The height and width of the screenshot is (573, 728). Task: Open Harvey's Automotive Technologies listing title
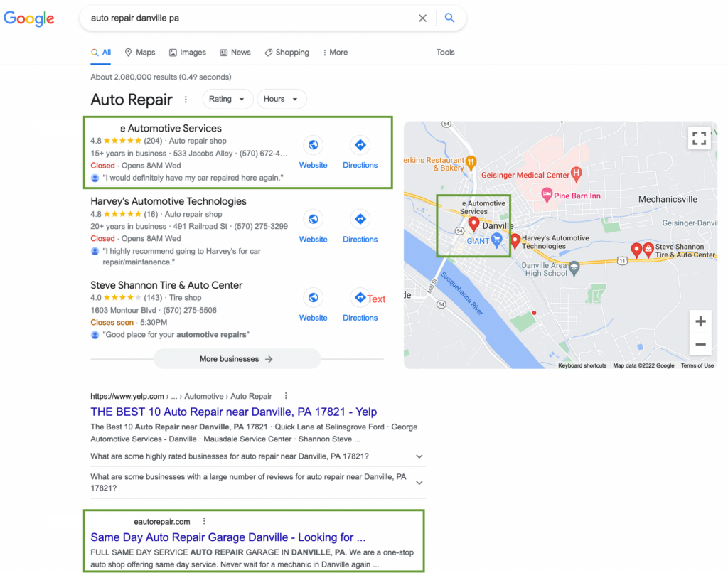point(168,201)
